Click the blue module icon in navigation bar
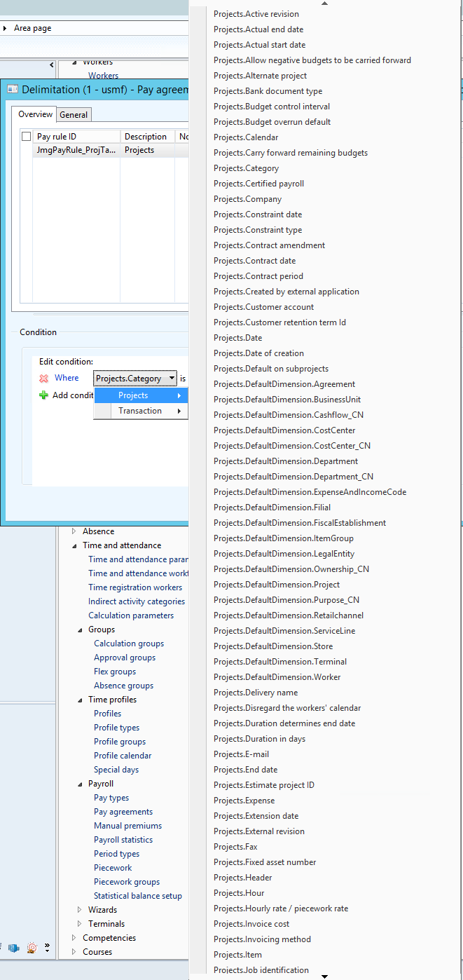 (x=14, y=948)
